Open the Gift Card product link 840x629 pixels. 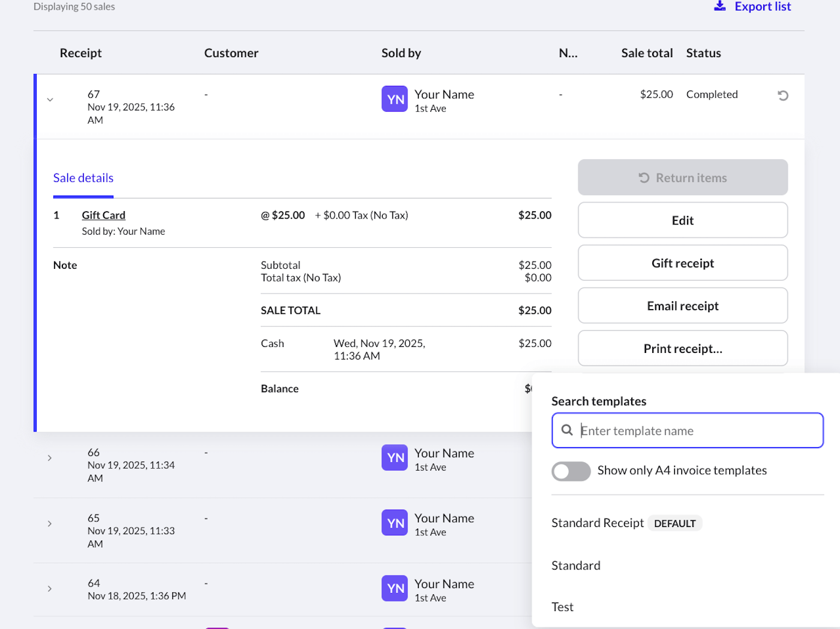point(104,215)
